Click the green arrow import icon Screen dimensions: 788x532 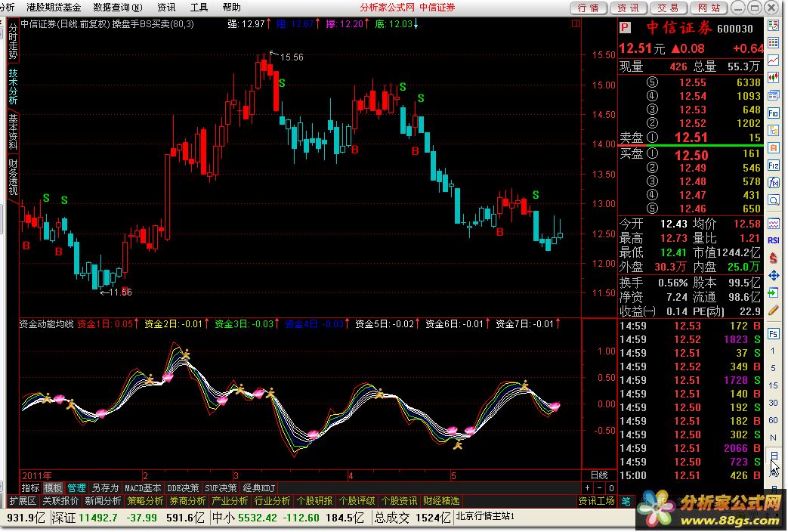[773, 293]
